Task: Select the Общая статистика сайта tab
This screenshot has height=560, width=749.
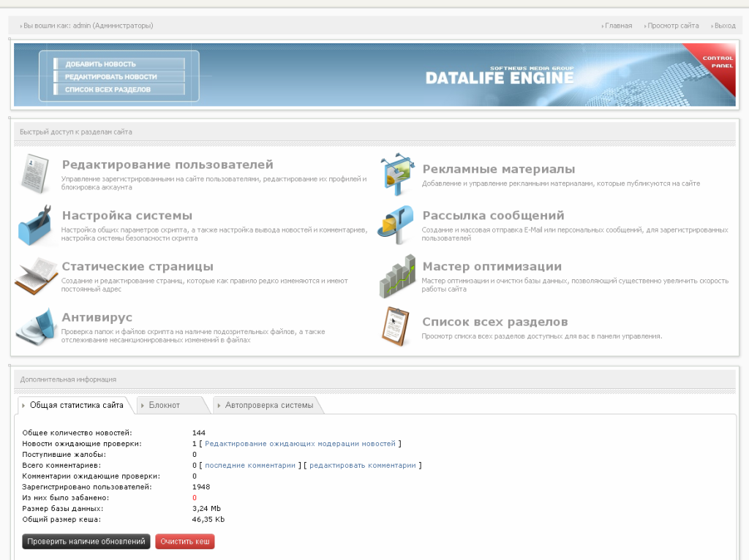Action: point(76,405)
